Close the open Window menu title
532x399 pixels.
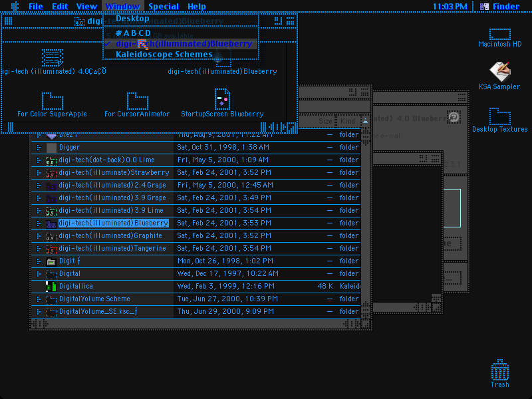[x=123, y=7]
